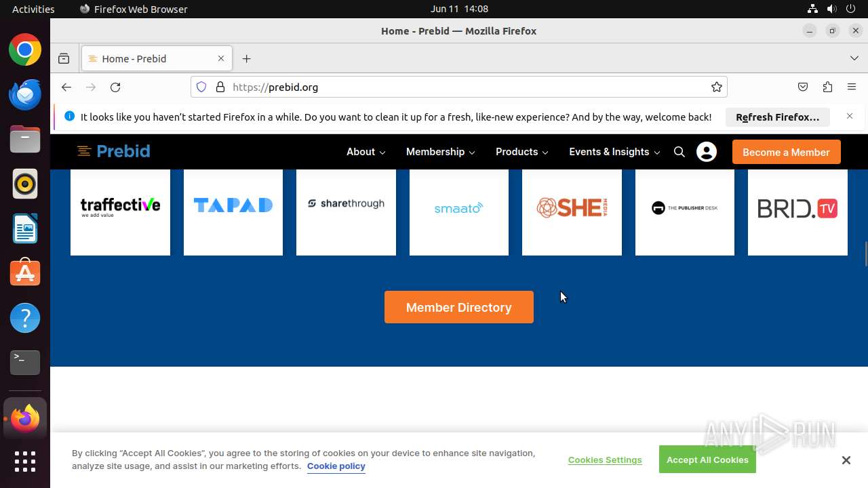Go back to previous page
Image resolution: width=868 pixels, height=488 pixels.
(x=66, y=87)
